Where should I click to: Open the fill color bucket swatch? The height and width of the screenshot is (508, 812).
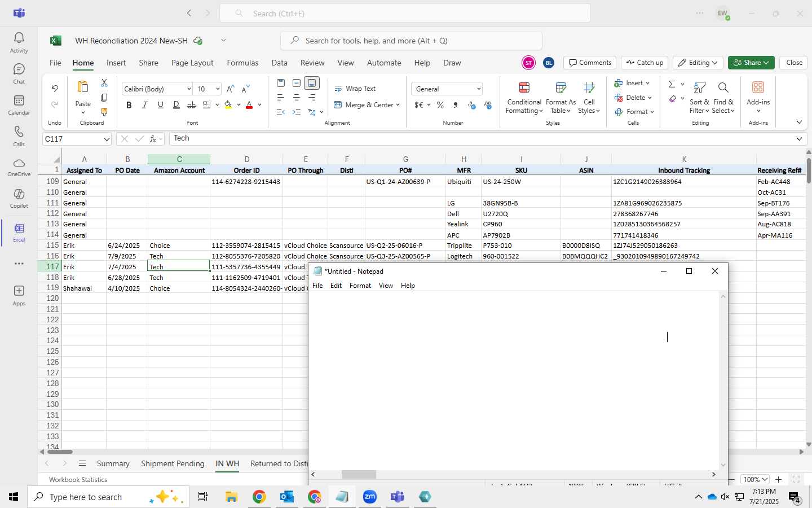[228, 105]
